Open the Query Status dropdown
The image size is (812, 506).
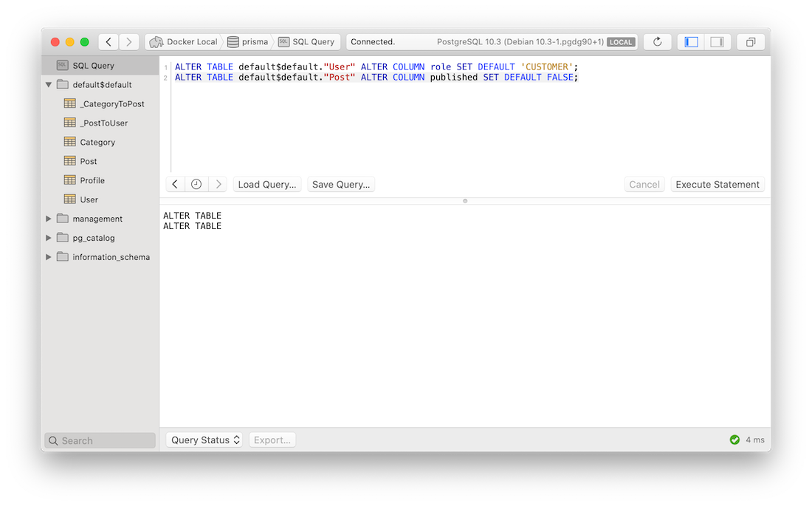coord(204,439)
